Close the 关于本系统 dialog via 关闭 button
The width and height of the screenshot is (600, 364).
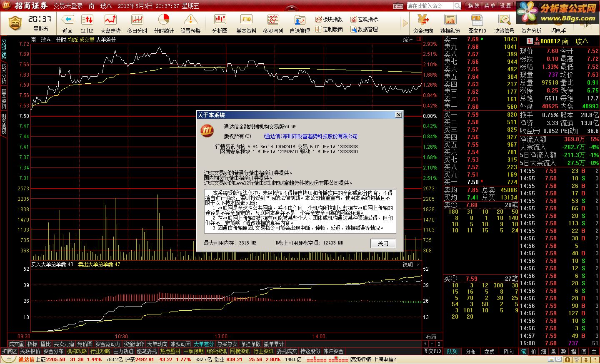coord(383,243)
